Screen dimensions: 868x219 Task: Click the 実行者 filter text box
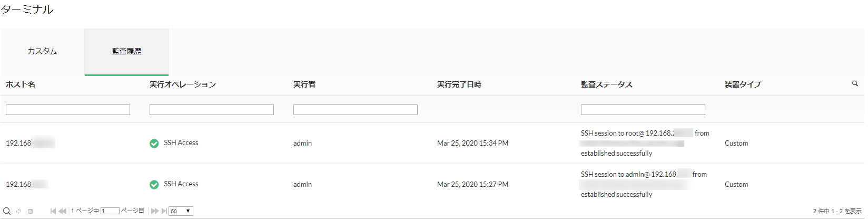click(x=356, y=110)
